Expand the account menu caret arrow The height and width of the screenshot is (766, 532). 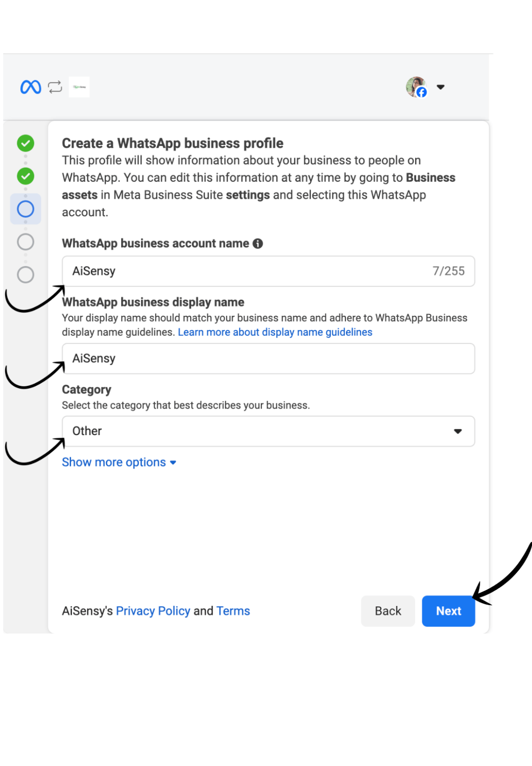coord(440,87)
